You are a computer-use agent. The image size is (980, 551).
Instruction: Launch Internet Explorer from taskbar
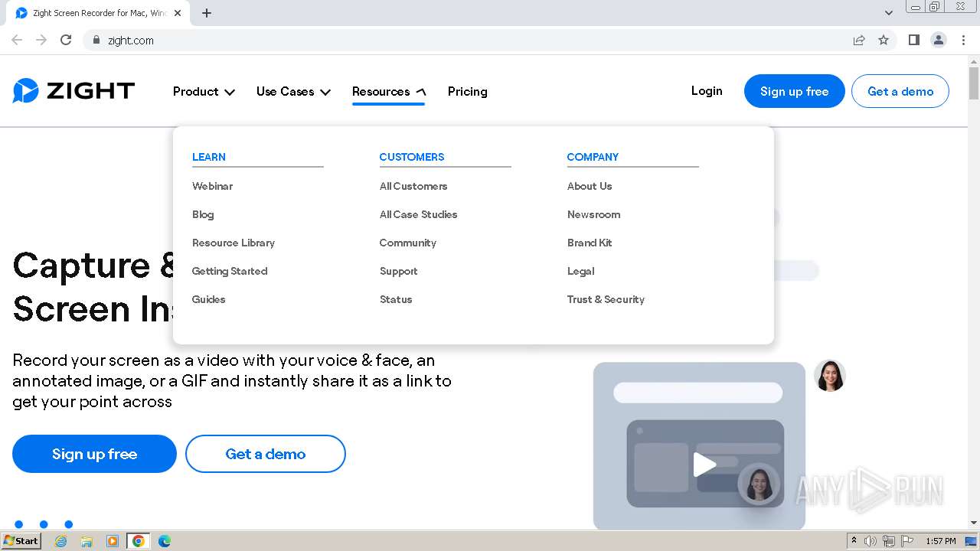61,541
